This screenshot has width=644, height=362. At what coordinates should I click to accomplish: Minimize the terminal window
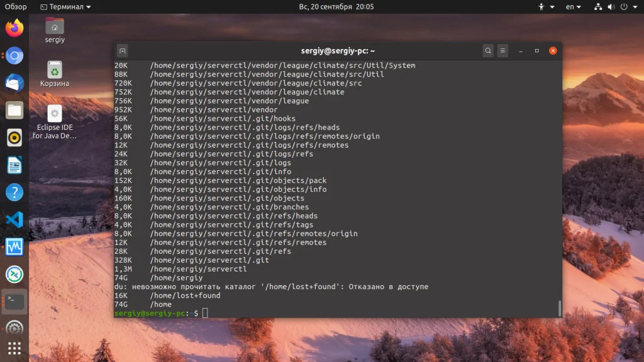click(x=521, y=51)
